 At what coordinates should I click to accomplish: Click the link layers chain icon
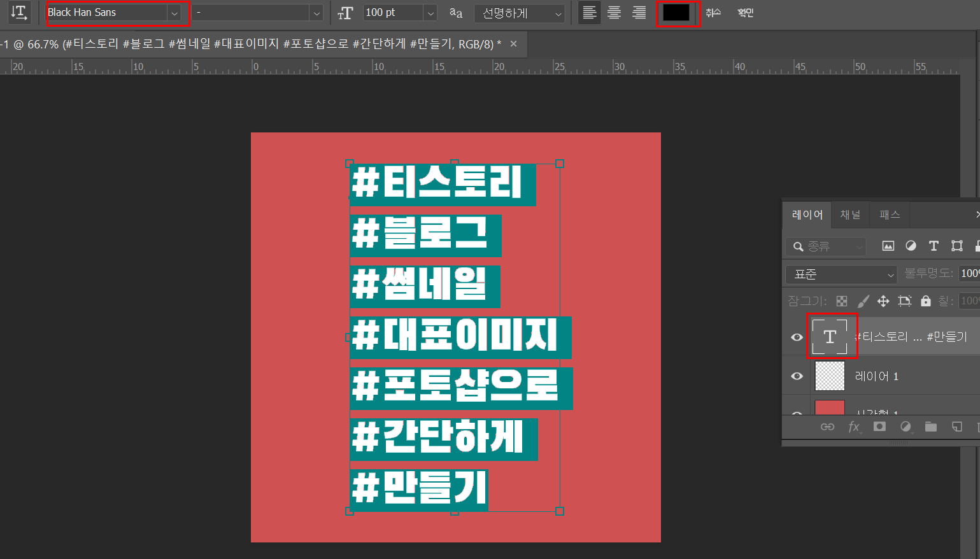827,427
